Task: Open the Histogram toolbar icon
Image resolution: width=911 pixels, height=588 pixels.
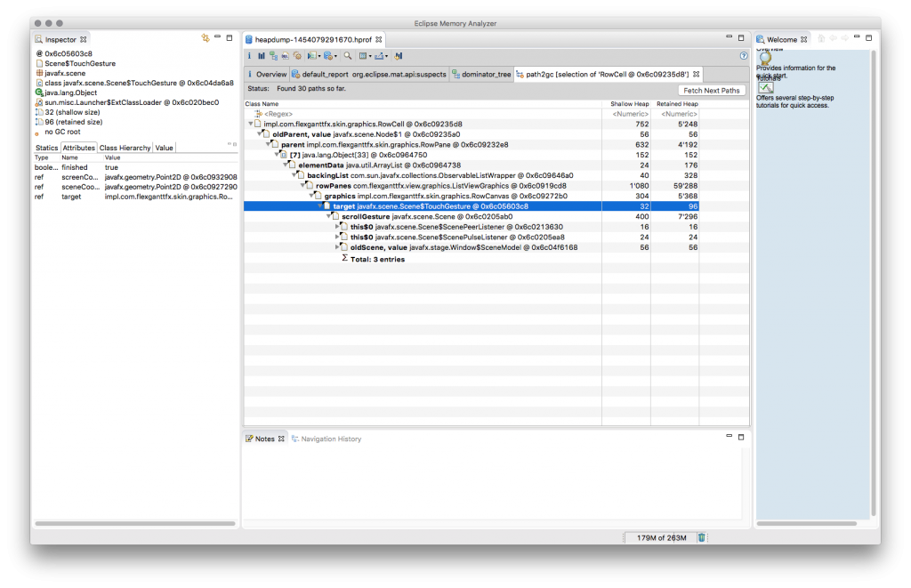Action: pyautogui.click(x=262, y=56)
